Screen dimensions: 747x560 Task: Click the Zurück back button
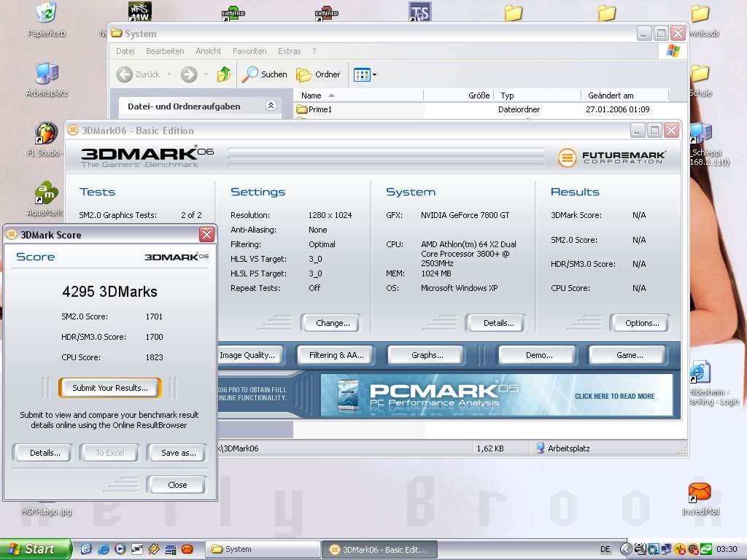pos(139,74)
